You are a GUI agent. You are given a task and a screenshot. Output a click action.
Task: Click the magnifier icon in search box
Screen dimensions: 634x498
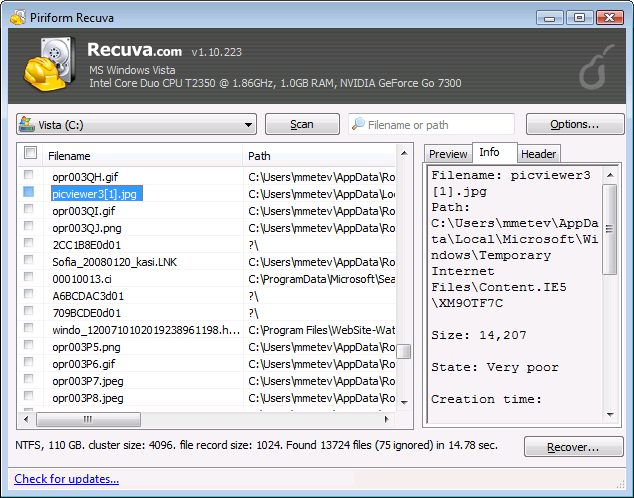coord(358,124)
